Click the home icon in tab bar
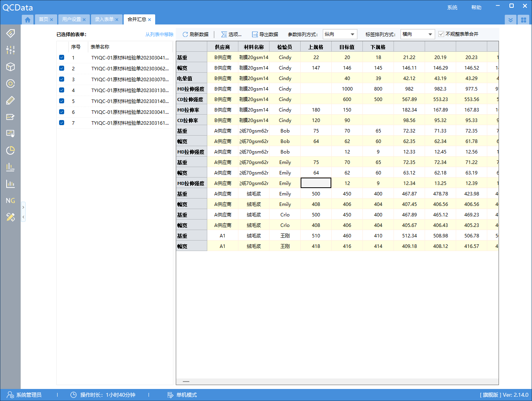Viewport: 532px width, 401px height. [x=28, y=19]
